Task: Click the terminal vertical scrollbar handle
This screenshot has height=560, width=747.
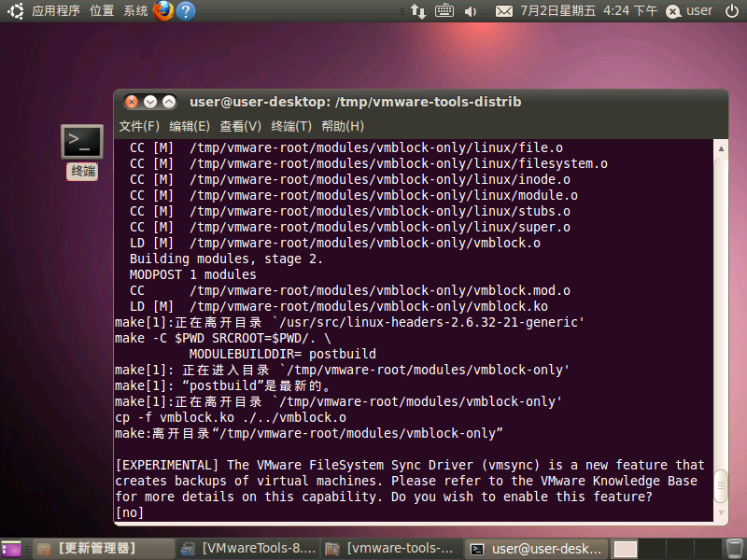Action: [719, 485]
